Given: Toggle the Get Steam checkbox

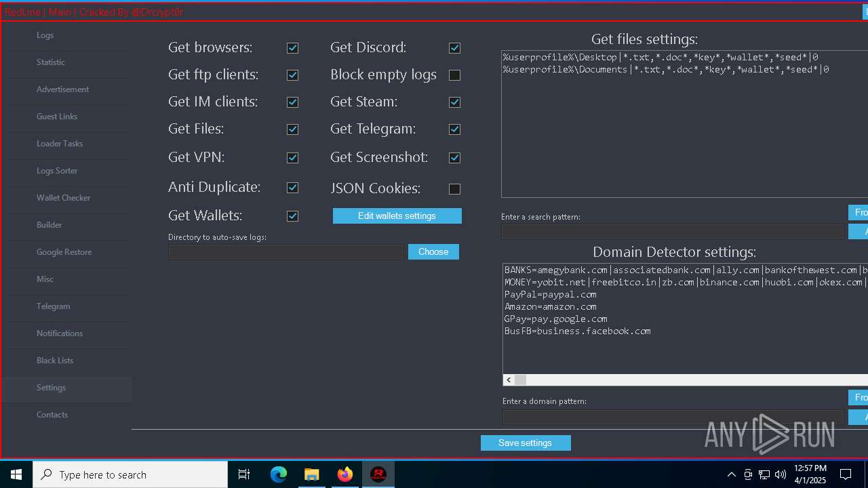Looking at the screenshot, I should tap(454, 102).
